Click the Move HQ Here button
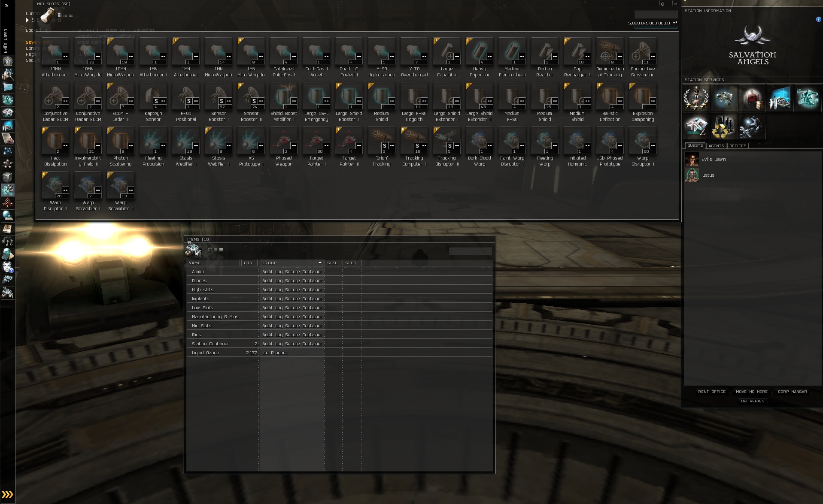The image size is (823, 504). click(752, 392)
